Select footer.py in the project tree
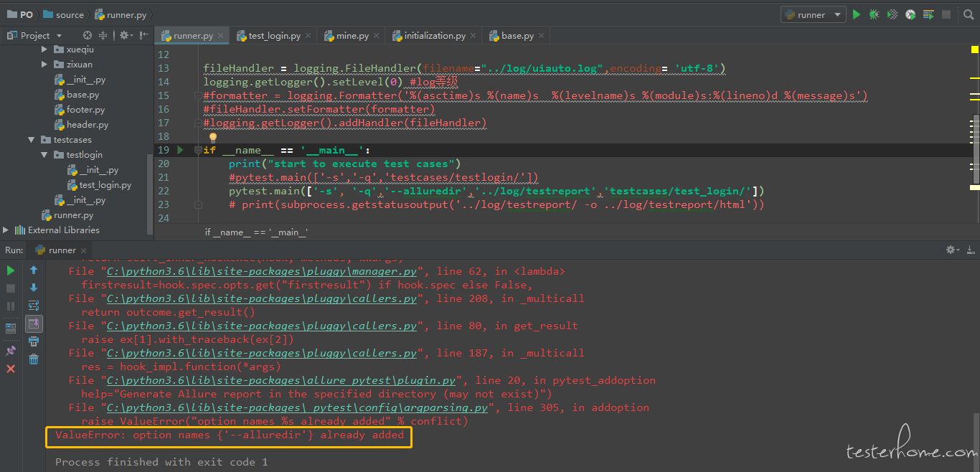The width and height of the screenshot is (980, 472). pos(80,110)
